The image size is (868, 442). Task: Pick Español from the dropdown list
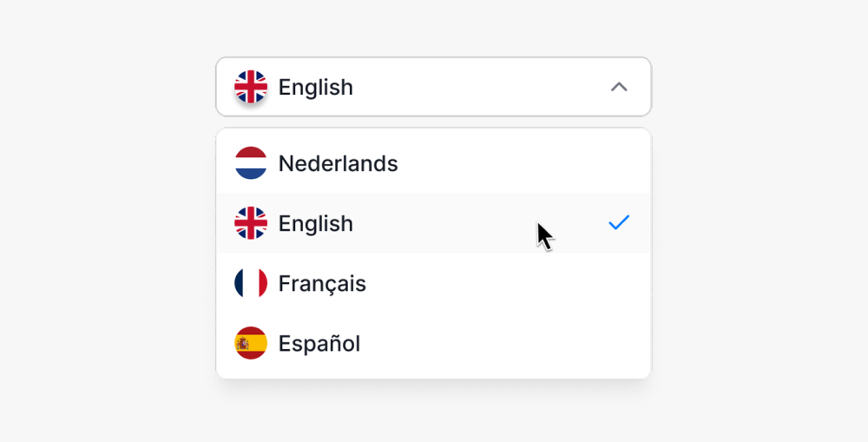click(x=433, y=343)
